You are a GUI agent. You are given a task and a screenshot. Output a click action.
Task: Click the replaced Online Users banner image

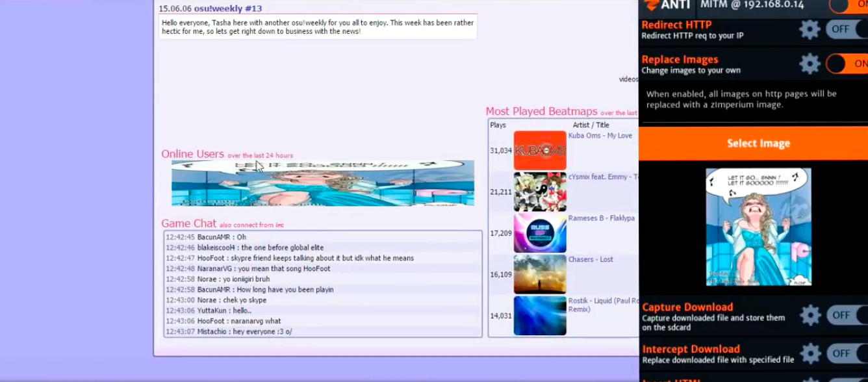(x=323, y=183)
